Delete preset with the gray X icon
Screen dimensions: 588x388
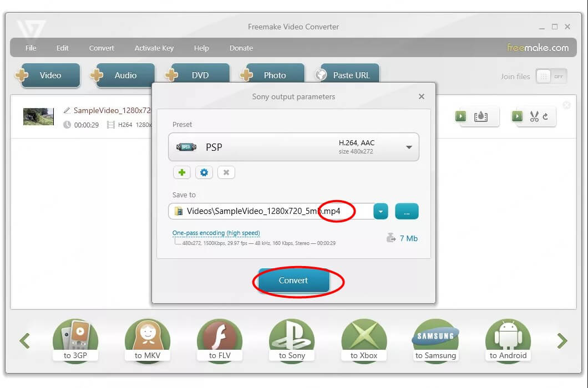[226, 172]
